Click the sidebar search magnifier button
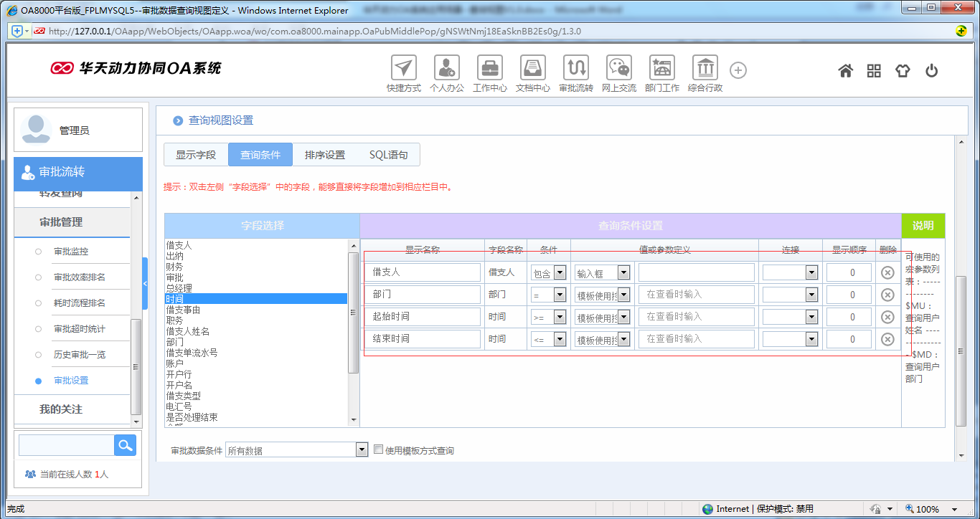This screenshot has width=980, height=519. pyautogui.click(x=125, y=444)
